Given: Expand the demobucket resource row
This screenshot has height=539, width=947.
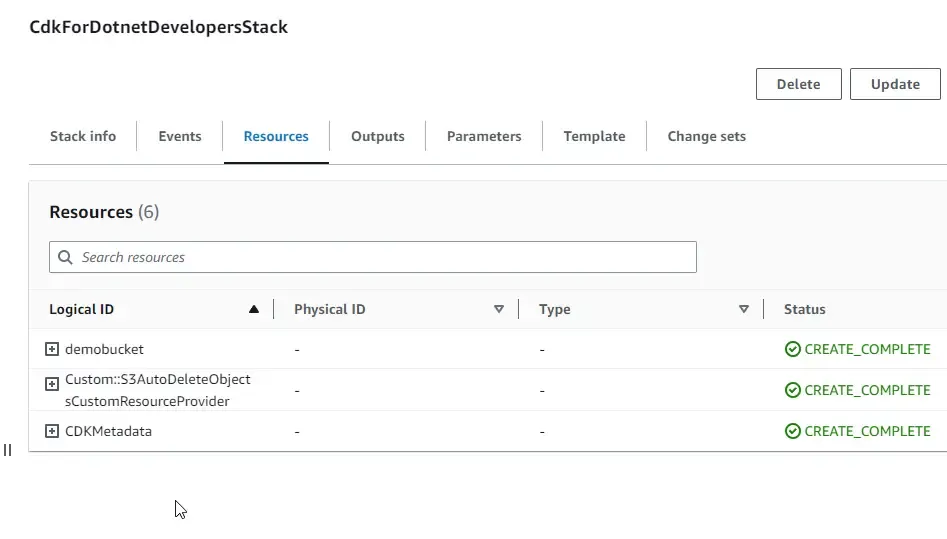Looking at the screenshot, I should tap(52, 349).
